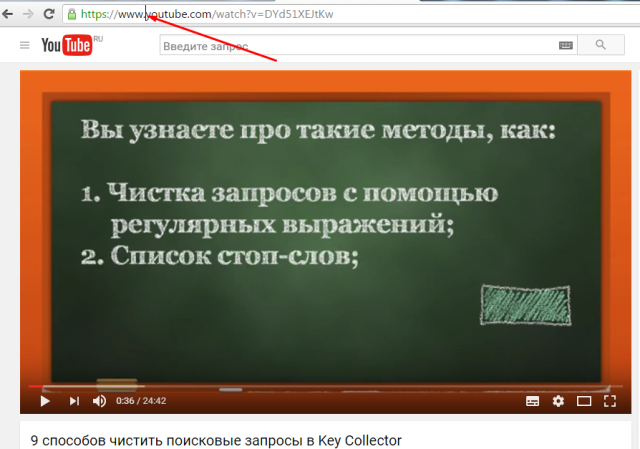640x449 pixels.
Task: Open the YouTube hamburger guide menu
Action: click(24, 45)
